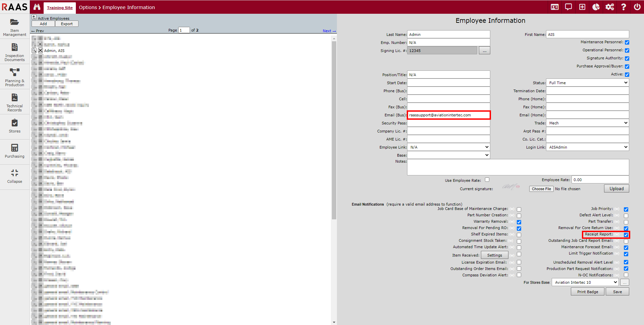
Task: Collapse the left sidebar
Action: pos(14,176)
